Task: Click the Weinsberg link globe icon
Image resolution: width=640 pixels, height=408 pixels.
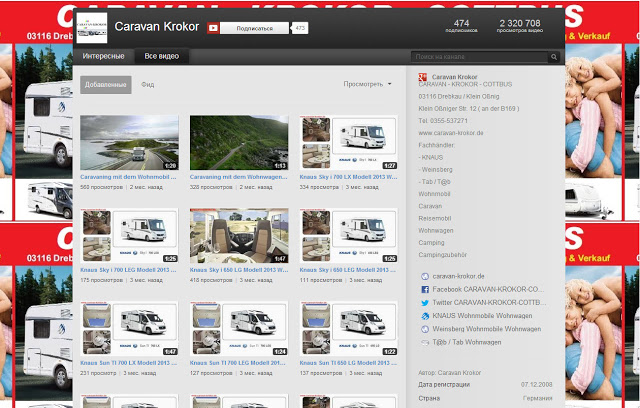Action: [x=425, y=329]
